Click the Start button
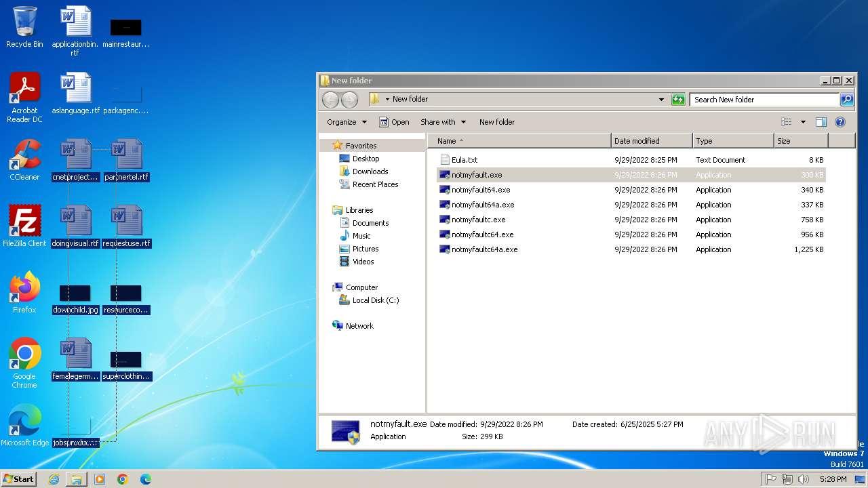Viewport: 868px width, 488px height. click(x=18, y=479)
